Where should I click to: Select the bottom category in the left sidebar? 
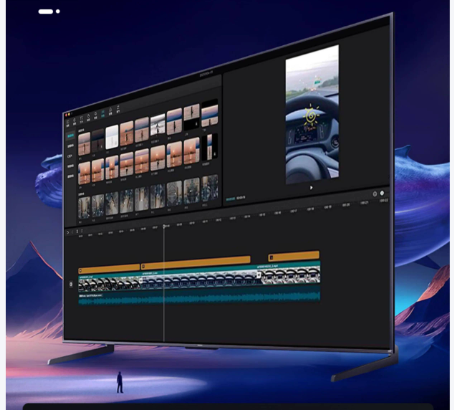tap(71, 176)
